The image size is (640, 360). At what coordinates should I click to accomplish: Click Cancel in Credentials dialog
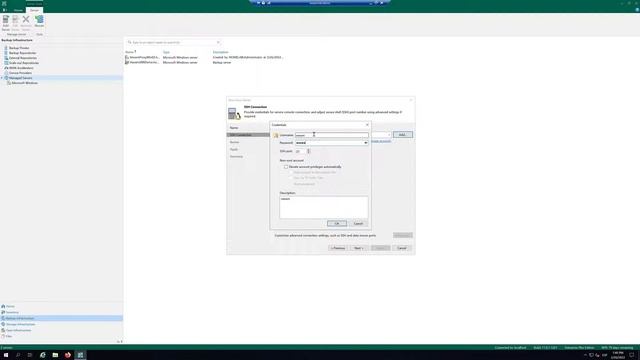coord(358,223)
